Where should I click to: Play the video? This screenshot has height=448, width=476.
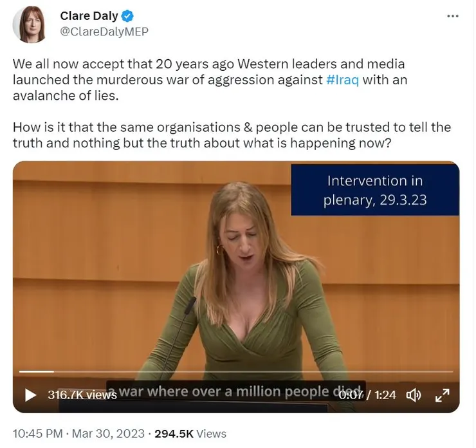tap(31, 395)
